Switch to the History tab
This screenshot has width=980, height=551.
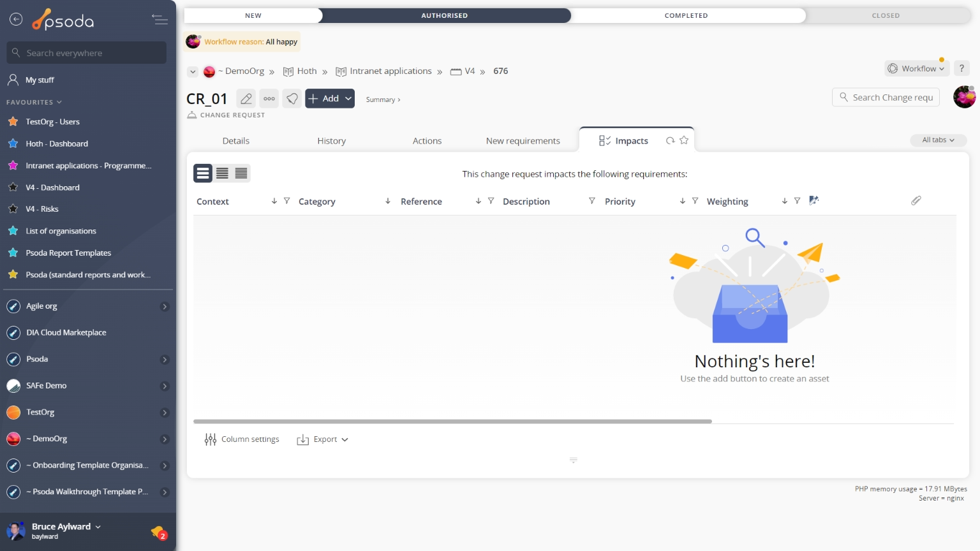pyautogui.click(x=332, y=141)
